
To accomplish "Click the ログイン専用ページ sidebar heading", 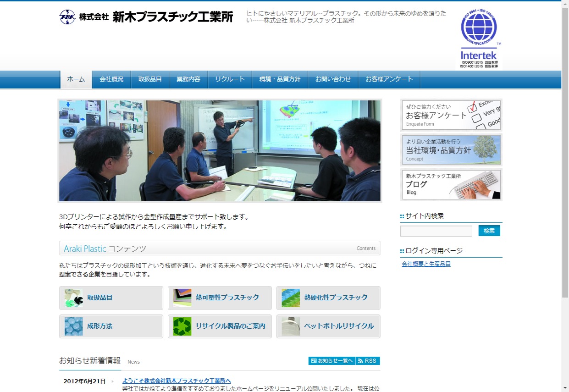I will (434, 251).
